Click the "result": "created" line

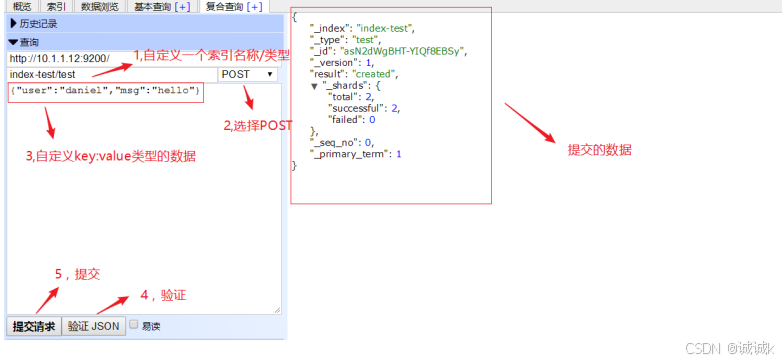click(355, 74)
